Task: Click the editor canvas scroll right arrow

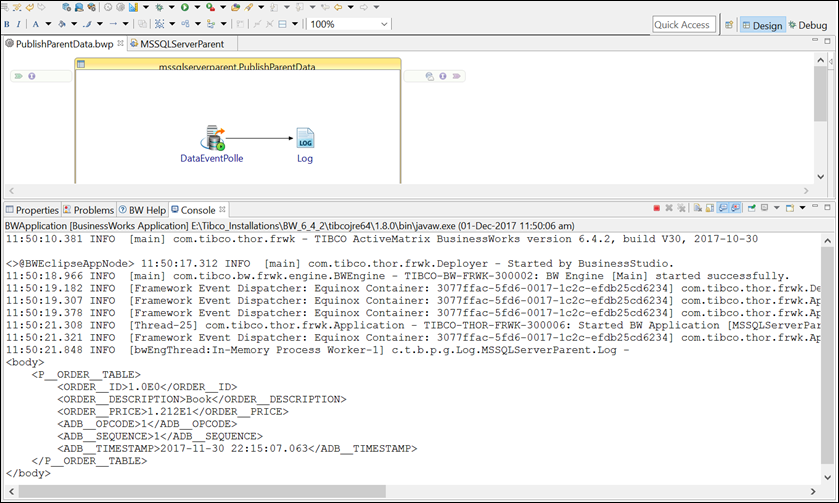Action: point(806,190)
